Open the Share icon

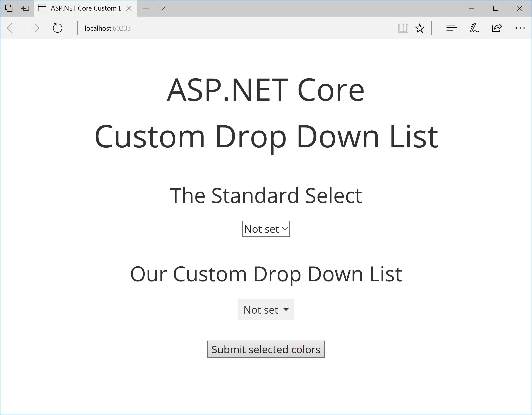pyautogui.click(x=497, y=28)
